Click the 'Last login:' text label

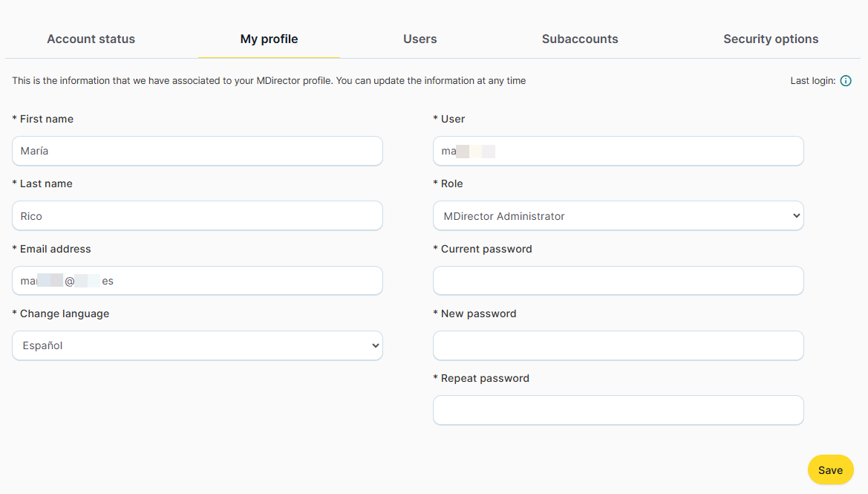812,81
